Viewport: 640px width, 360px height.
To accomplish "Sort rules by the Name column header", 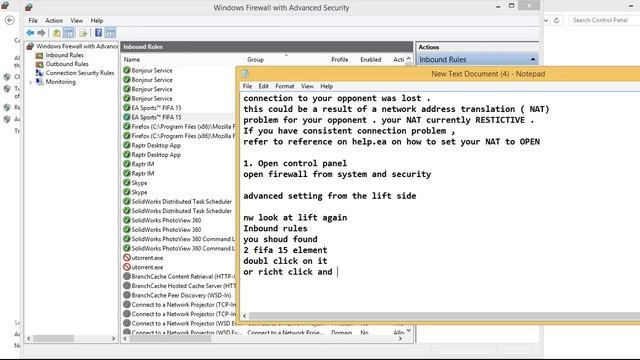I will click(x=132, y=60).
